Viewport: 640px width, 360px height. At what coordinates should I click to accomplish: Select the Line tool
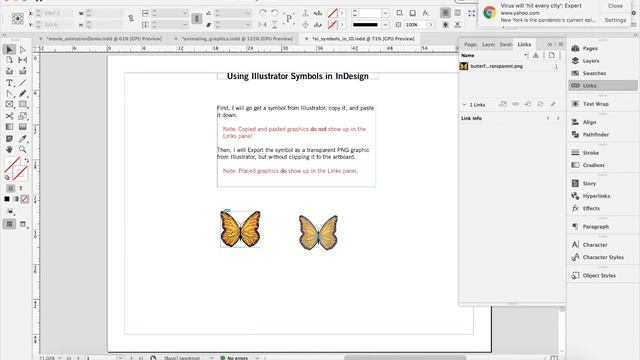[x=23, y=83]
